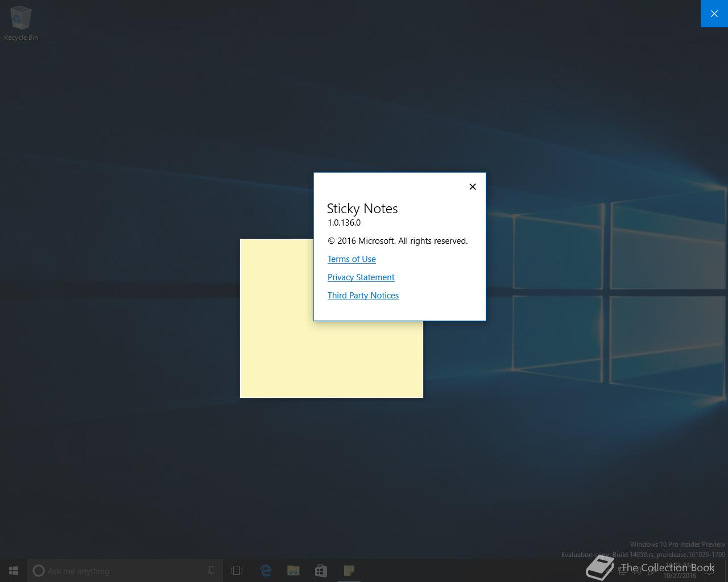Open the Windows Store from the taskbar
Image resolution: width=728 pixels, height=582 pixels.
(321, 571)
